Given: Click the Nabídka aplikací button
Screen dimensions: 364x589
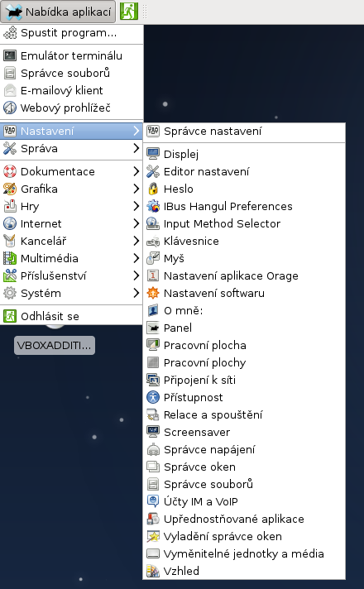Looking at the screenshot, I should point(58,12).
